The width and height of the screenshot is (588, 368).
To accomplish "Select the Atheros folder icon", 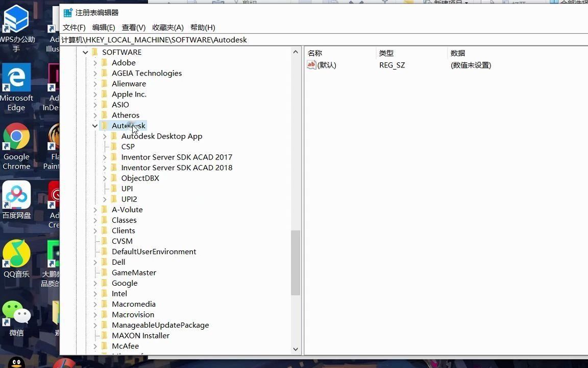I will coord(105,116).
